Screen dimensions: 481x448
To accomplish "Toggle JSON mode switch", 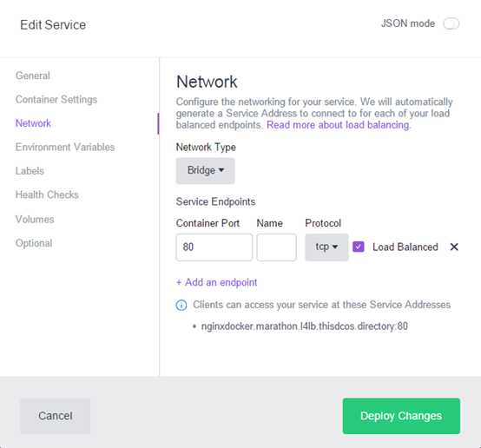I will coord(451,23).
